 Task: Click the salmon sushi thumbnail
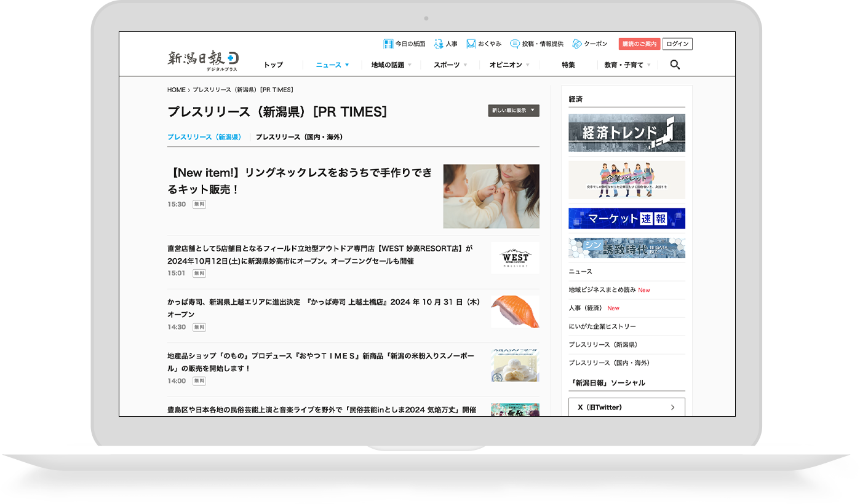tap(515, 312)
